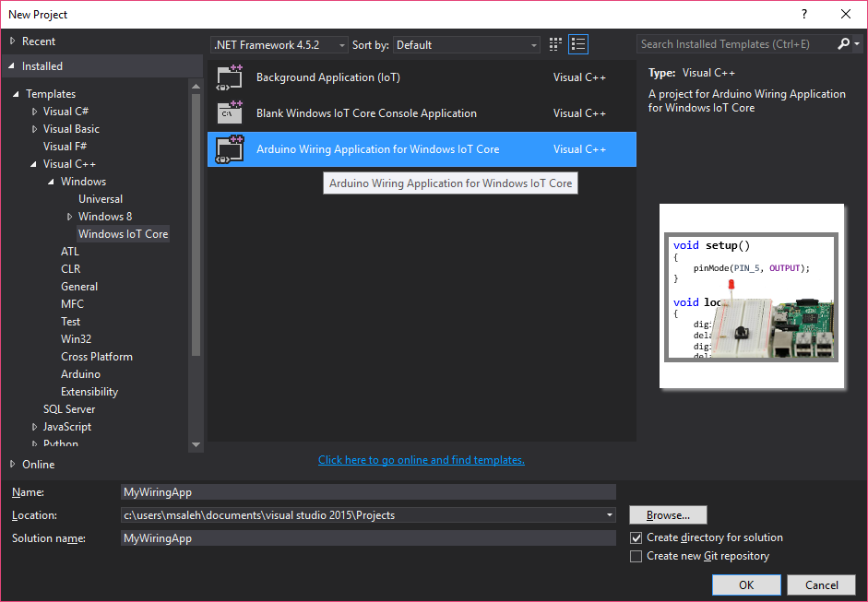This screenshot has width=868, height=602.
Task: Select Arduino Wiring Application for Windows IoT Core row
Action: (x=422, y=149)
